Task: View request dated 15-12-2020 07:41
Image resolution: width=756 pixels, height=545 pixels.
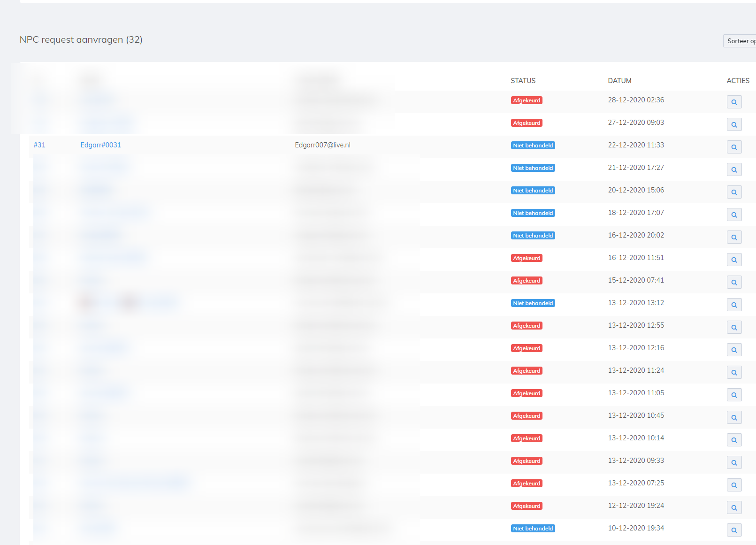Action: 734,282
